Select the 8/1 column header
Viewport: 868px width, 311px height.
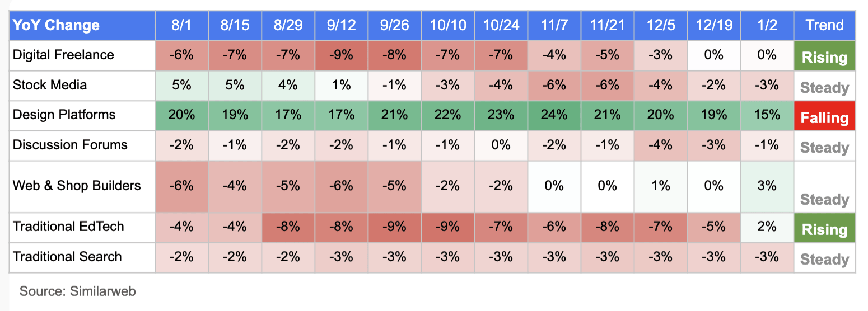tap(182, 25)
